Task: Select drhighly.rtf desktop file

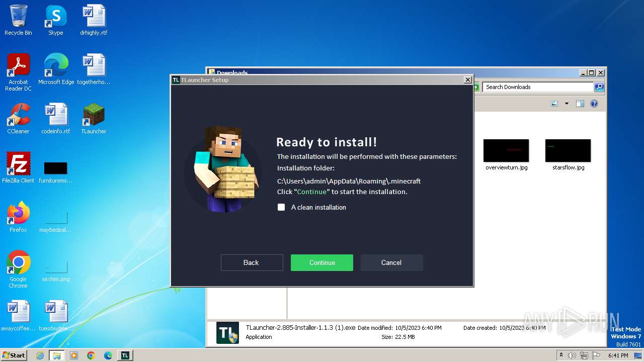Action: (94, 20)
